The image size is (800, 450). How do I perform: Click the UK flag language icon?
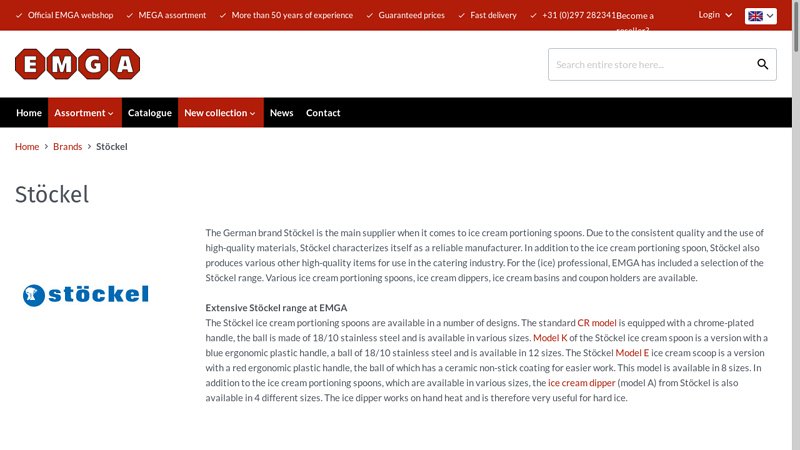pyautogui.click(x=755, y=16)
